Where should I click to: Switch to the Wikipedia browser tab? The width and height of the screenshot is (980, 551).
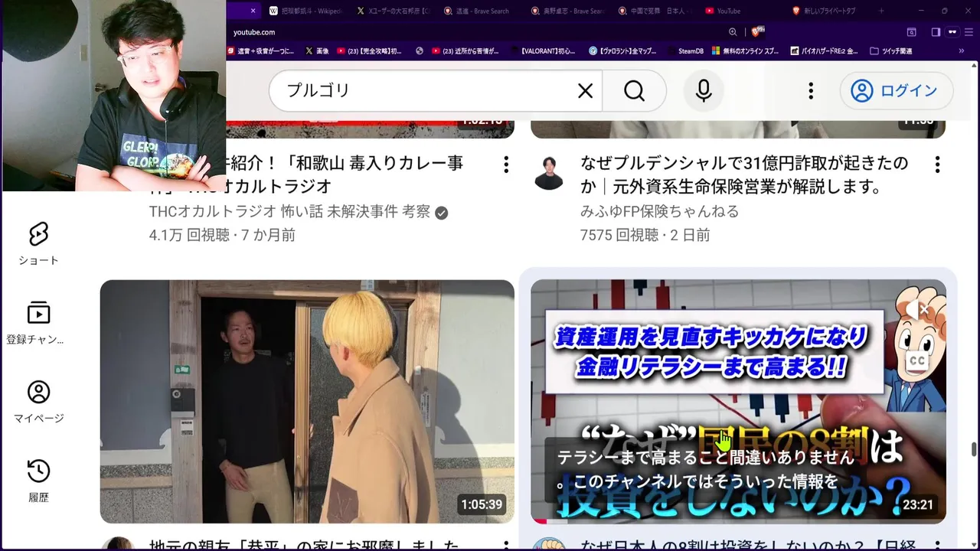[306, 11]
